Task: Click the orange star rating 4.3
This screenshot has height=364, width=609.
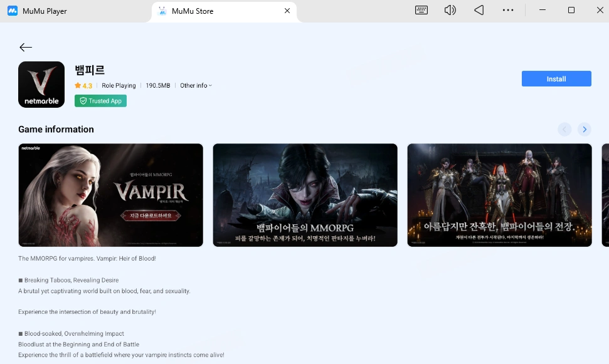Action: [x=83, y=86]
